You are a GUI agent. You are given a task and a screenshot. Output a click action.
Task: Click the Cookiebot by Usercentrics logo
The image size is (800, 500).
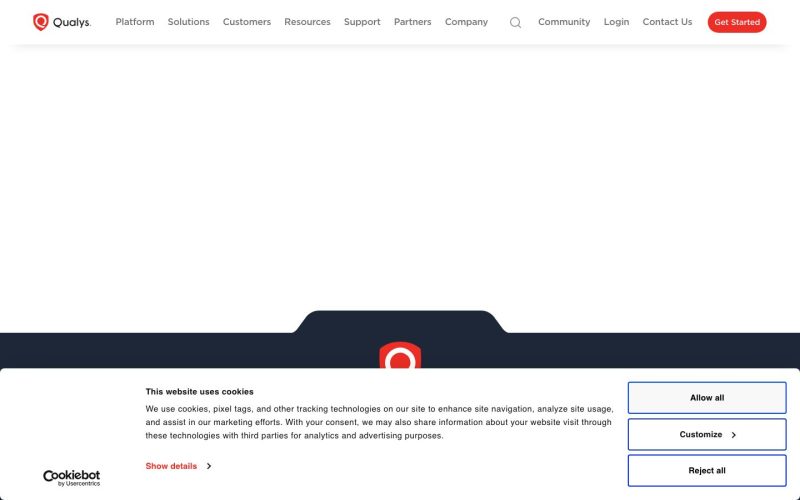(x=71, y=478)
